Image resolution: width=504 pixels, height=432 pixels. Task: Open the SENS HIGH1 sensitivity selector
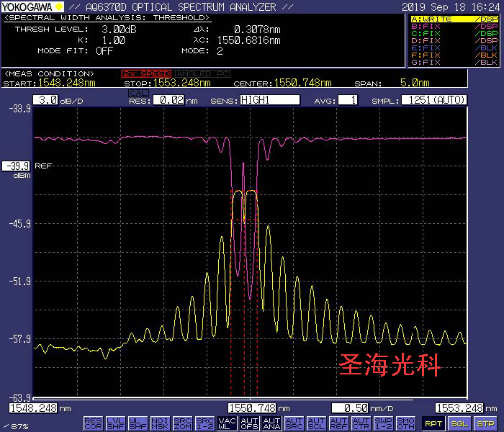[x=269, y=100]
